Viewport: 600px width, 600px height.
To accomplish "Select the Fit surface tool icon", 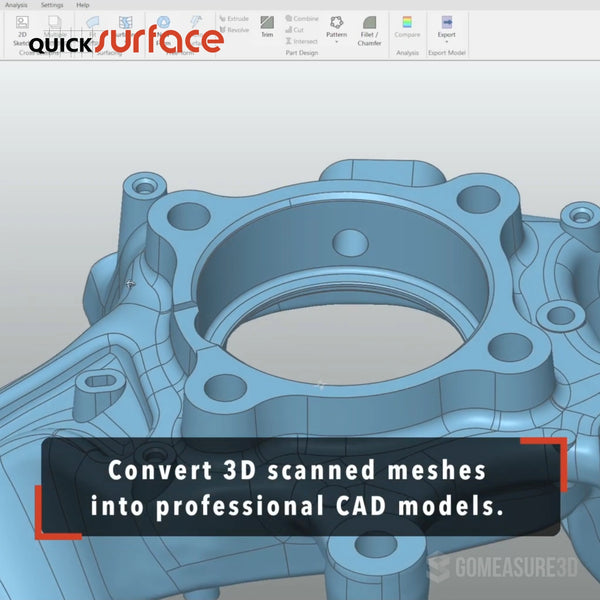I will 93,22.
